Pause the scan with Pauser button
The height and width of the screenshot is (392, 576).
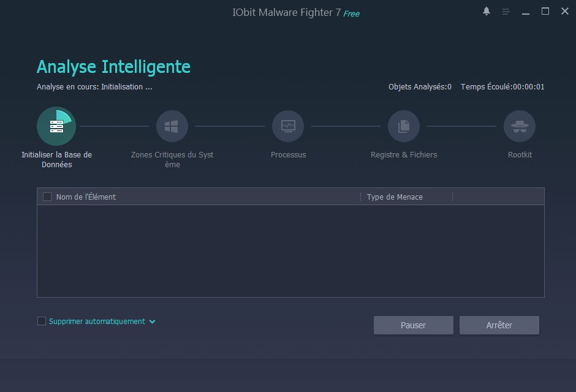pos(413,325)
